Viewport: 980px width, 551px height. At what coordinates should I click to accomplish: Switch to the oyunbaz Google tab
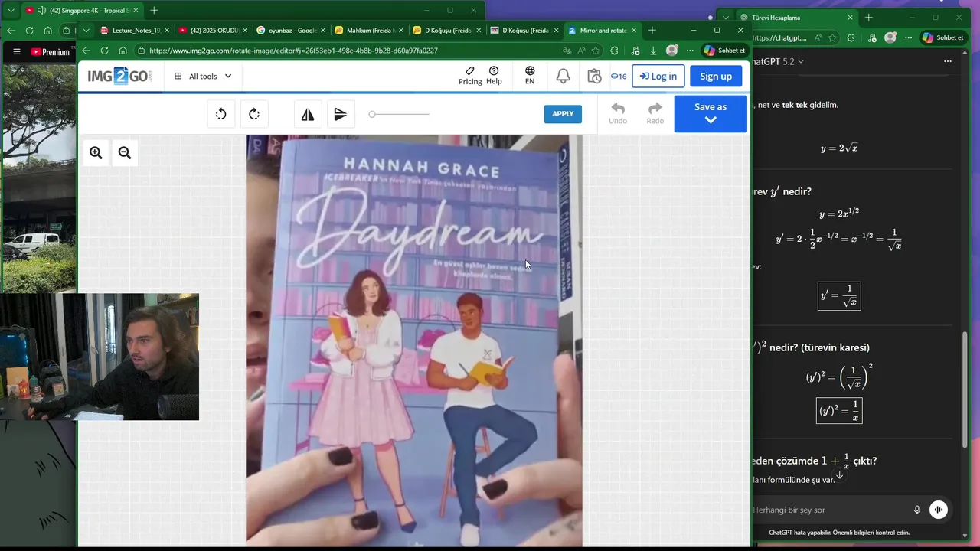tap(290, 31)
